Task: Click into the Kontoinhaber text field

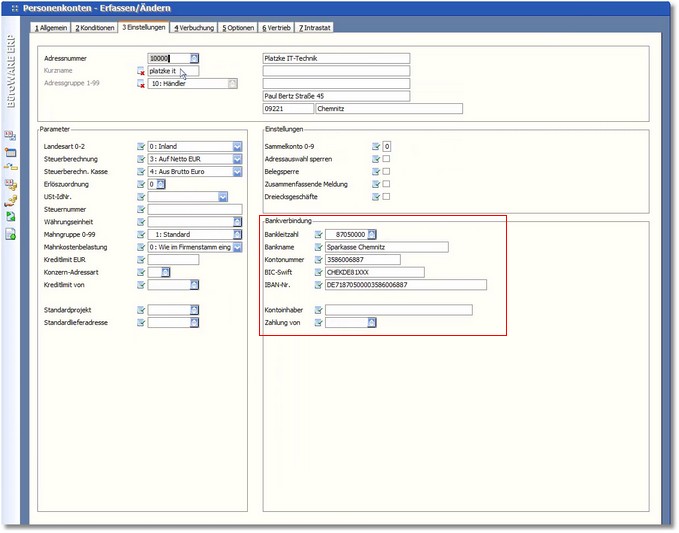Action: [398, 310]
